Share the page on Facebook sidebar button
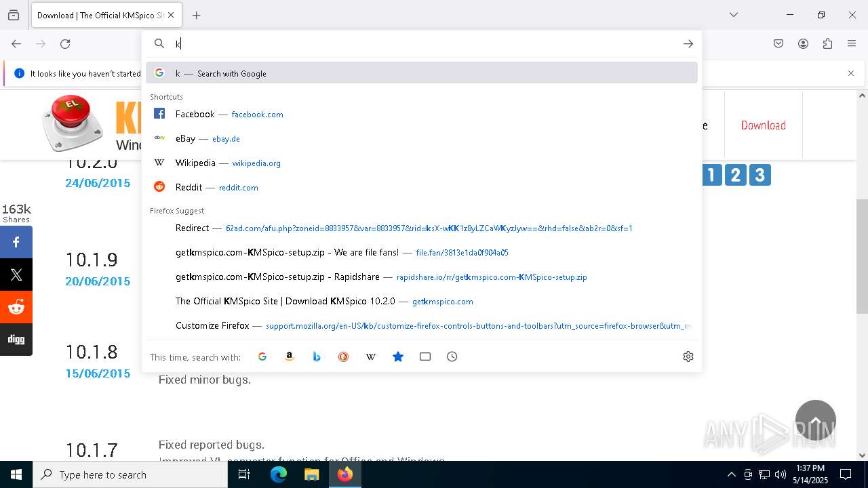This screenshot has width=868, height=488. (16, 242)
